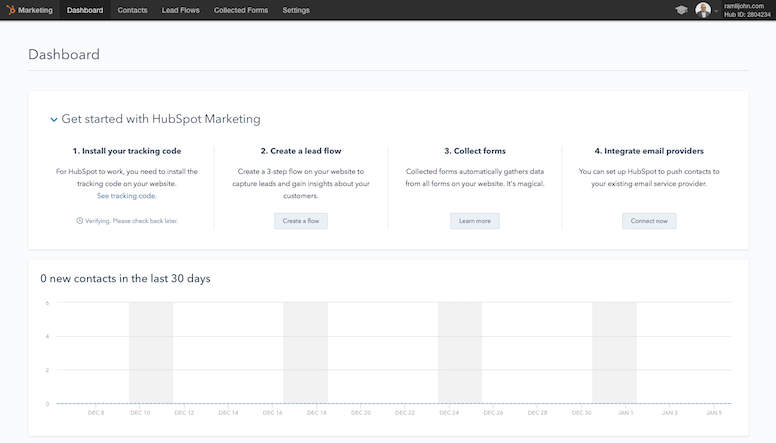Click the DEC 10 axis label
This screenshot has height=443, width=776.
click(140, 413)
